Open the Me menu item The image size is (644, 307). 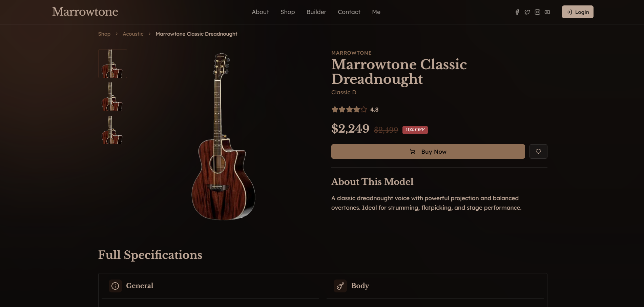tap(376, 12)
